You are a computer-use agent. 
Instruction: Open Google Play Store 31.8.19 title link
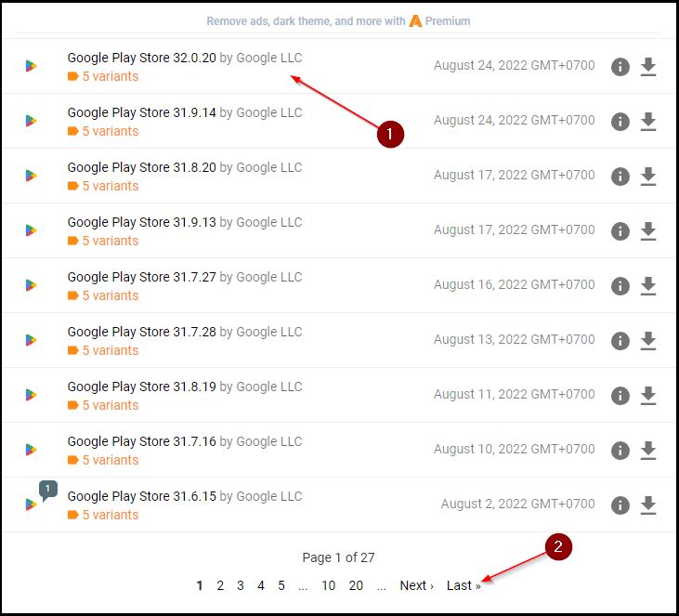[x=141, y=387]
